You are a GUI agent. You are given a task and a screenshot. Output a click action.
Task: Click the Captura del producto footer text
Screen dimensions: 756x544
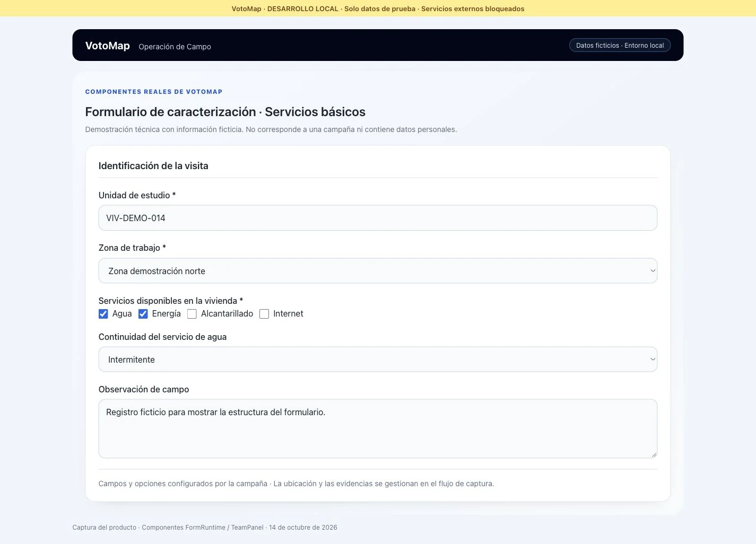(205, 528)
